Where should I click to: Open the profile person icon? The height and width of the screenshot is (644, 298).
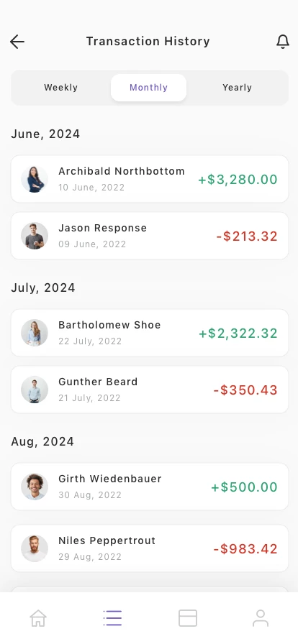coord(261,617)
